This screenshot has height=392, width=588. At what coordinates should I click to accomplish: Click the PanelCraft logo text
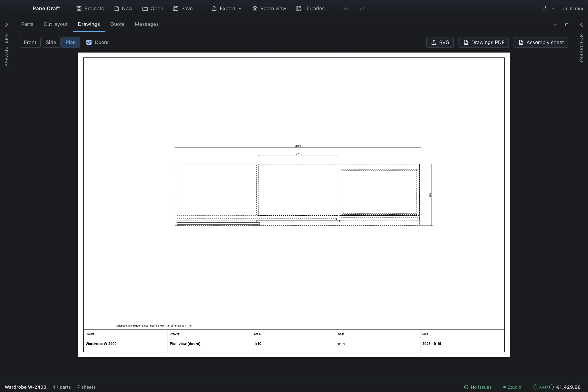coord(46,8)
